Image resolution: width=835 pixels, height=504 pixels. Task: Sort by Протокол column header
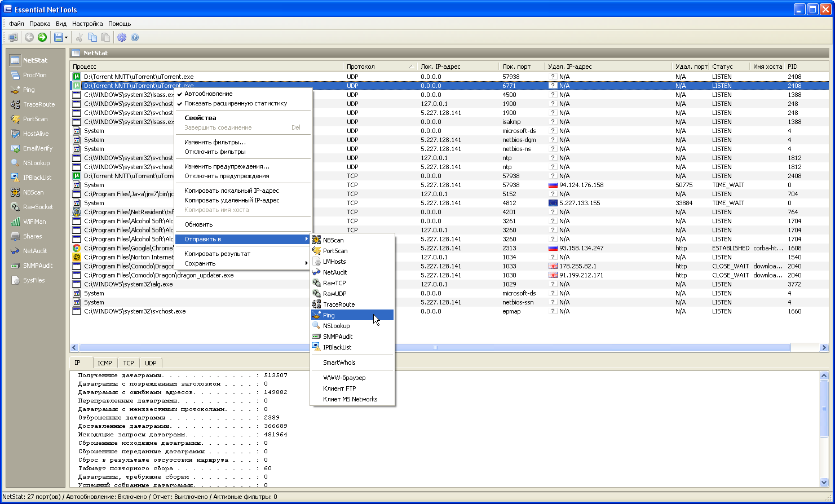(x=380, y=67)
